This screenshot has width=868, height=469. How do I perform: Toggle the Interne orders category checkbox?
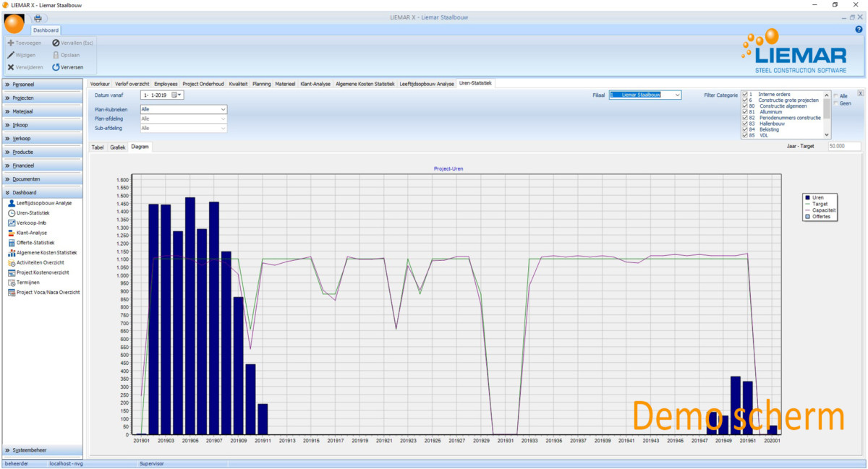click(x=744, y=94)
